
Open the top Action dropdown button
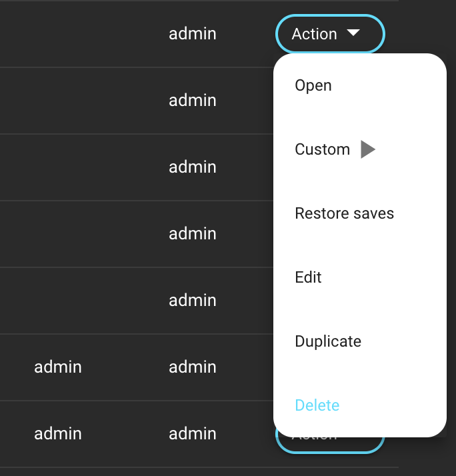tap(315, 33)
